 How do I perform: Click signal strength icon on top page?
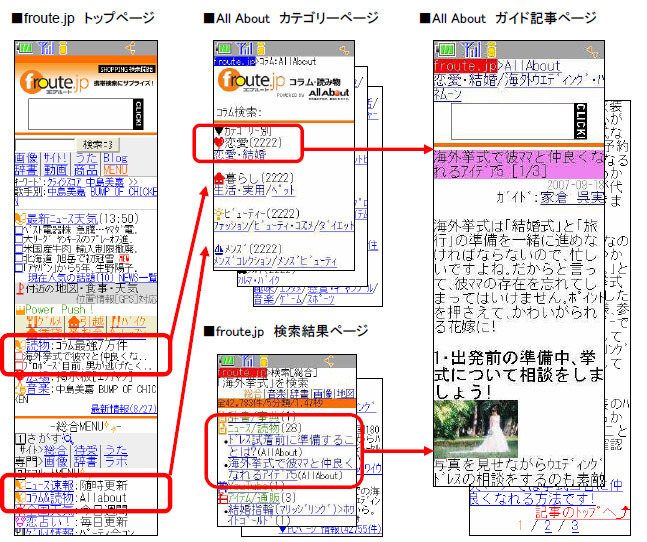click(x=46, y=48)
